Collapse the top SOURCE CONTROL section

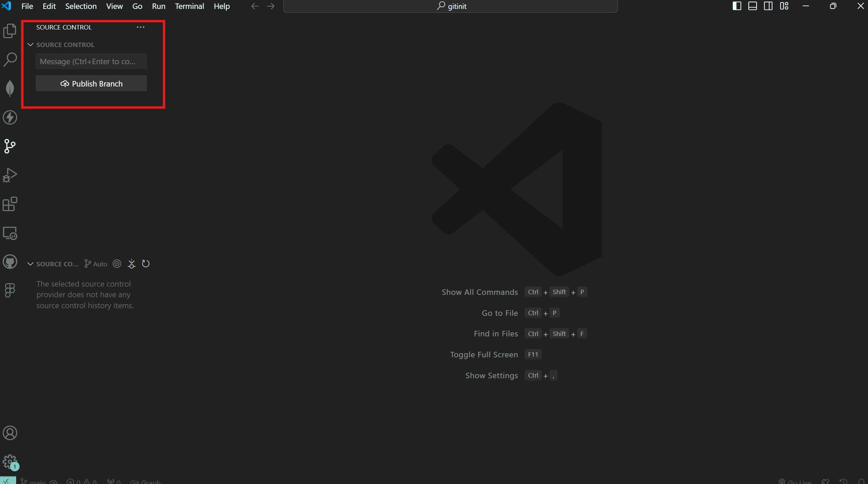tap(30, 45)
